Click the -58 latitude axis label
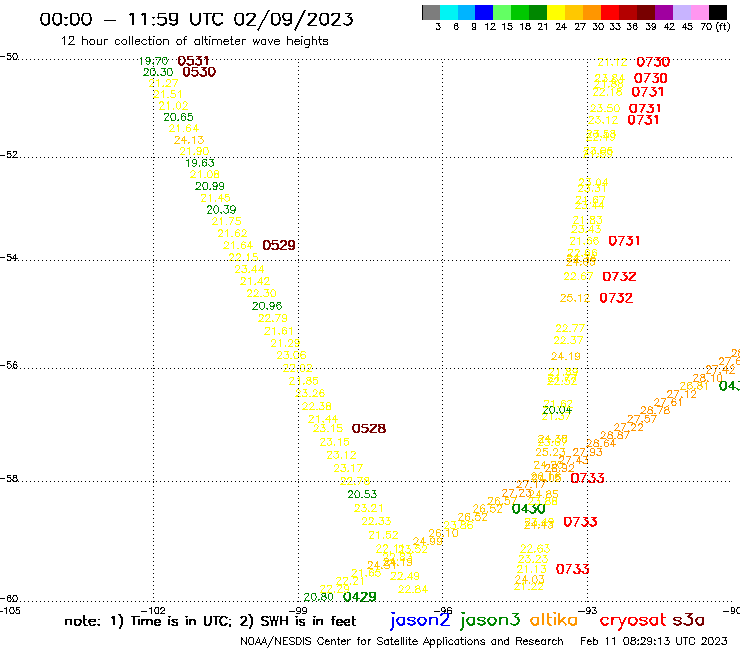 pos(9,479)
